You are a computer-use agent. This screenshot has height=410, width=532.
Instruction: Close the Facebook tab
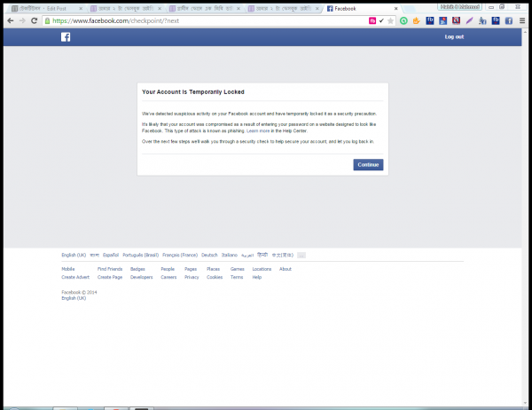395,9
